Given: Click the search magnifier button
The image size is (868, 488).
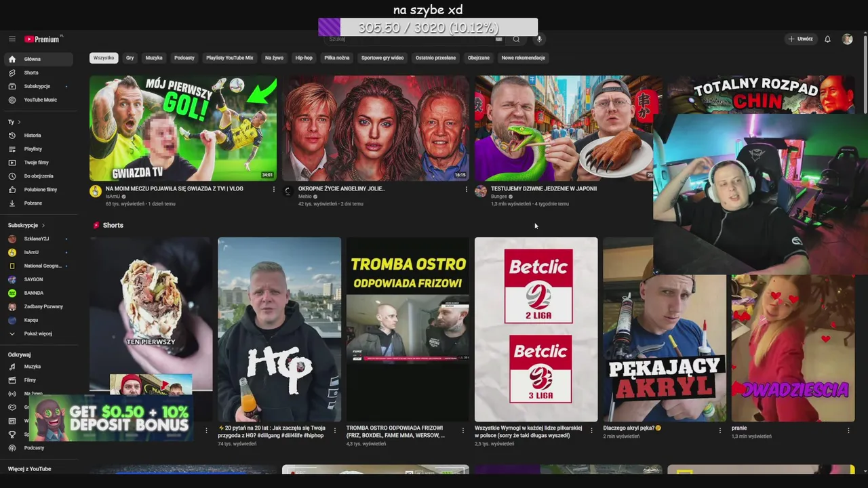Looking at the screenshot, I should 516,39.
